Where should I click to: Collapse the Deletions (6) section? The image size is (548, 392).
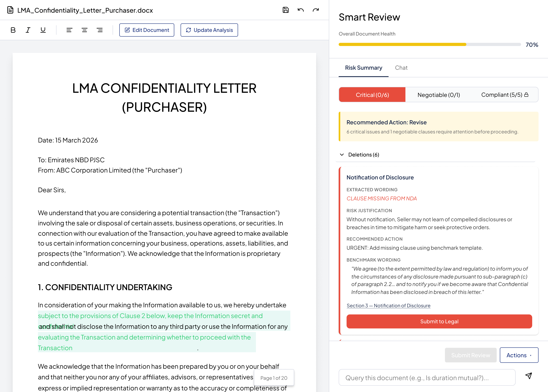342,155
